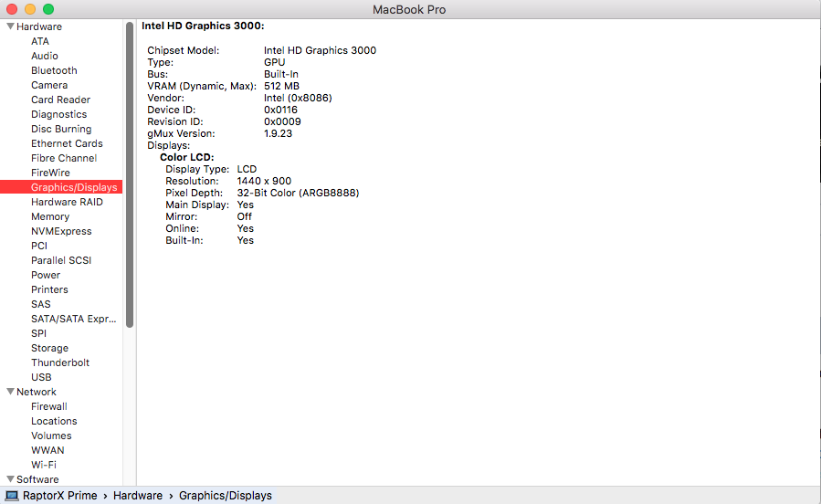Select ATA in the sidebar
The width and height of the screenshot is (821, 504).
click(x=40, y=41)
